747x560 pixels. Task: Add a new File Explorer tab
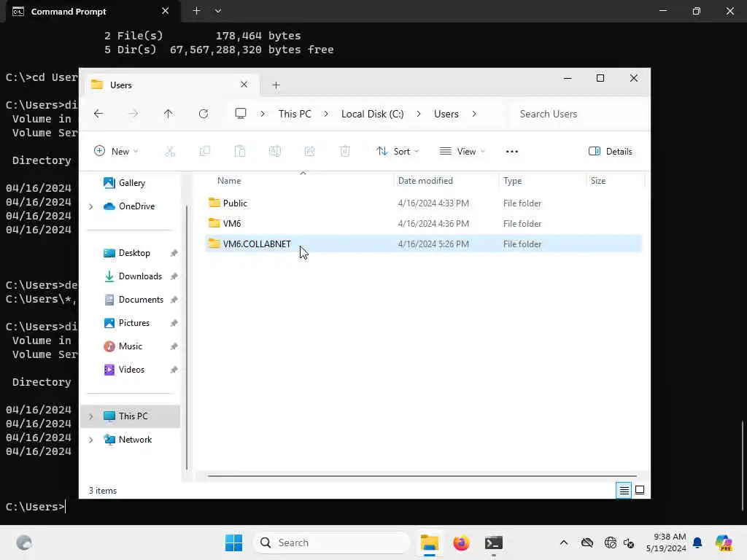(x=276, y=85)
